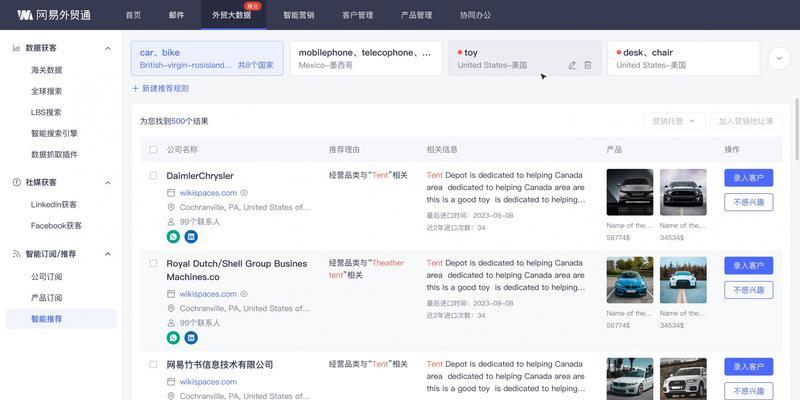Select 智能推荐 in sidebar
Image resolution: width=800 pixels, height=400 pixels.
pos(61,319)
